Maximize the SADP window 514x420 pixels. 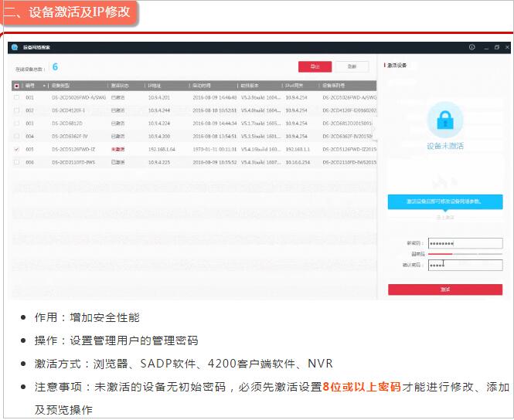pyautogui.click(x=496, y=47)
